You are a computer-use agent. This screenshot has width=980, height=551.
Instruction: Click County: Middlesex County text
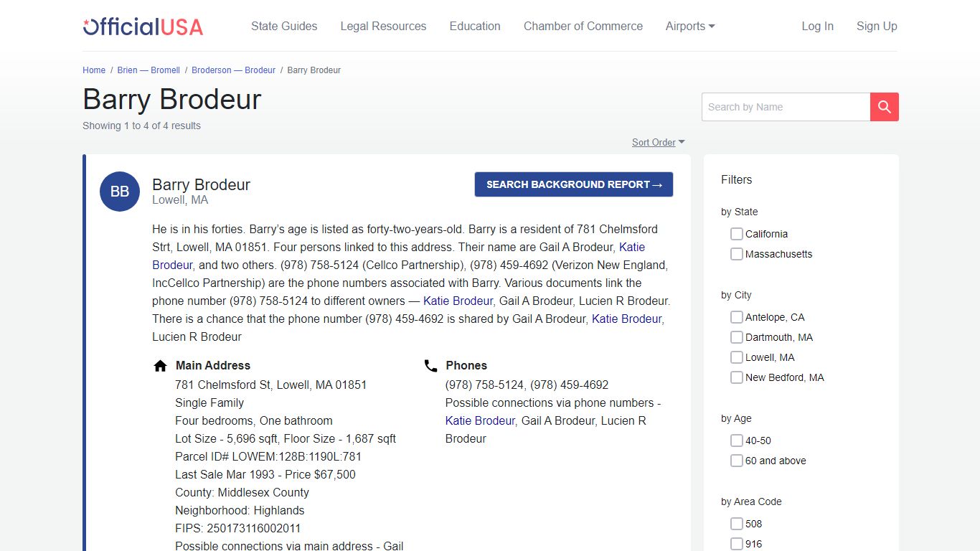point(242,492)
